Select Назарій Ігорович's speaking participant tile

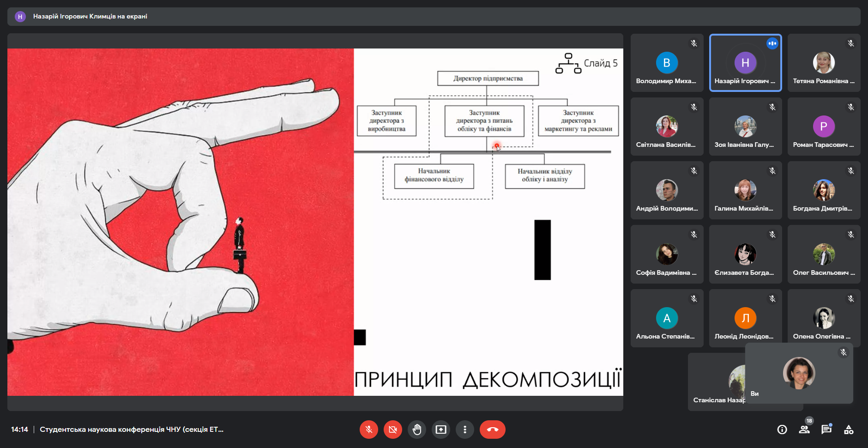pyautogui.click(x=745, y=63)
